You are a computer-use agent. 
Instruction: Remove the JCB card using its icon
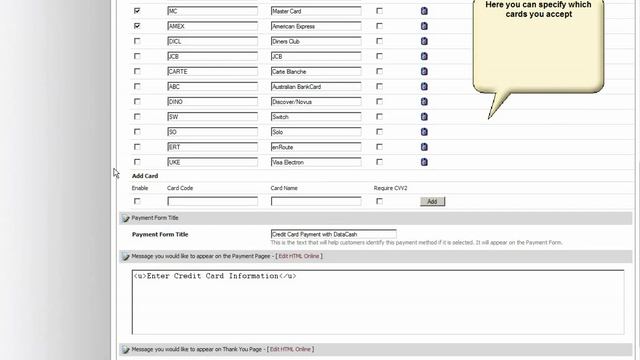(x=424, y=56)
